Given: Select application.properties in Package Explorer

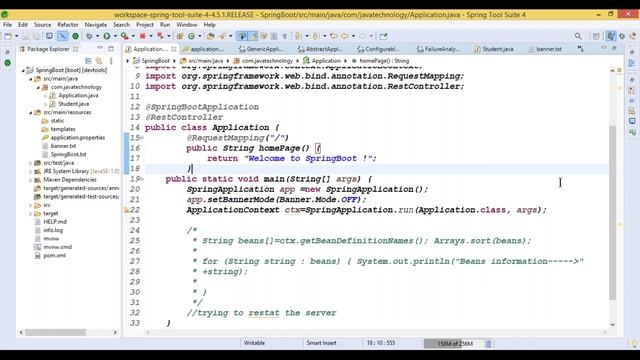Looking at the screenshot, I should pyautogui.click(x=78, y=138).
